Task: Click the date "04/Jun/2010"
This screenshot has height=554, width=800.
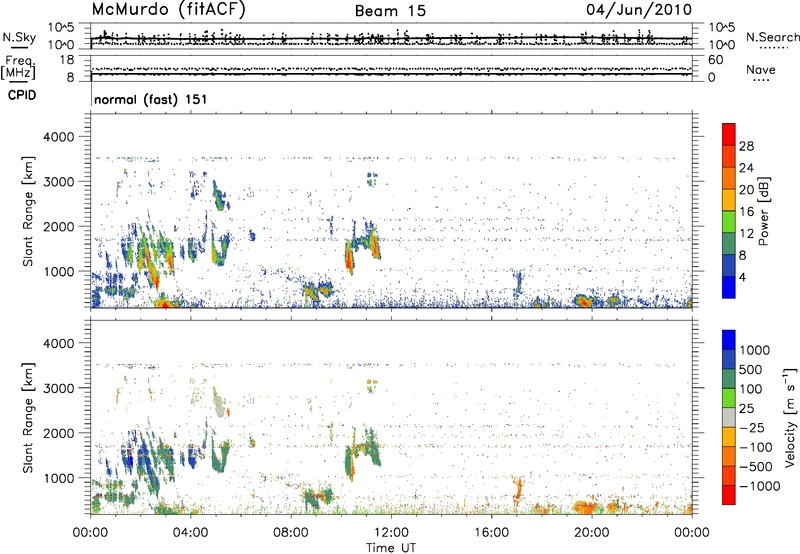Action: click(639, 9)
